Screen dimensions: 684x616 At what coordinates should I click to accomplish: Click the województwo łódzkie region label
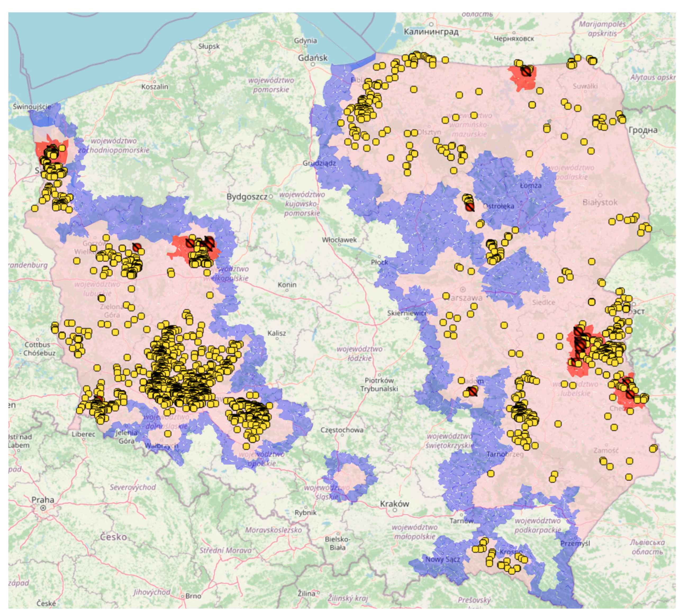[x=359, y=353]
